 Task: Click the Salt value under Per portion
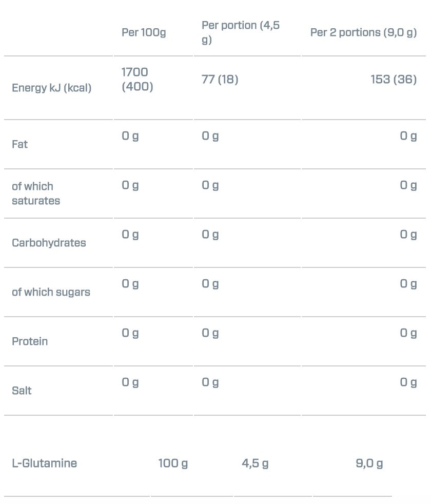click(x=210, y=382)
